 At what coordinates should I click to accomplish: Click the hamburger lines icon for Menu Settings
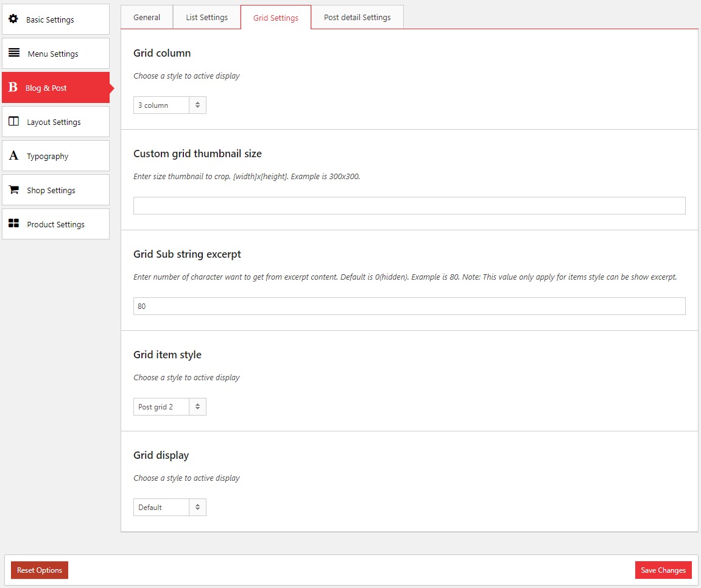coord(14,53)
